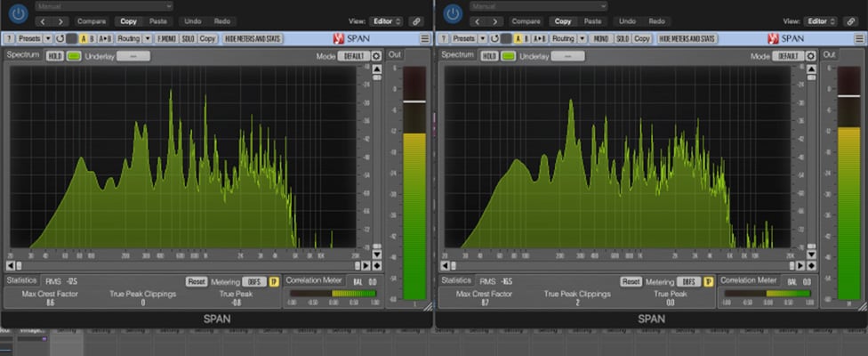Click Hide Meters and Stats in left SPAN

253,39
